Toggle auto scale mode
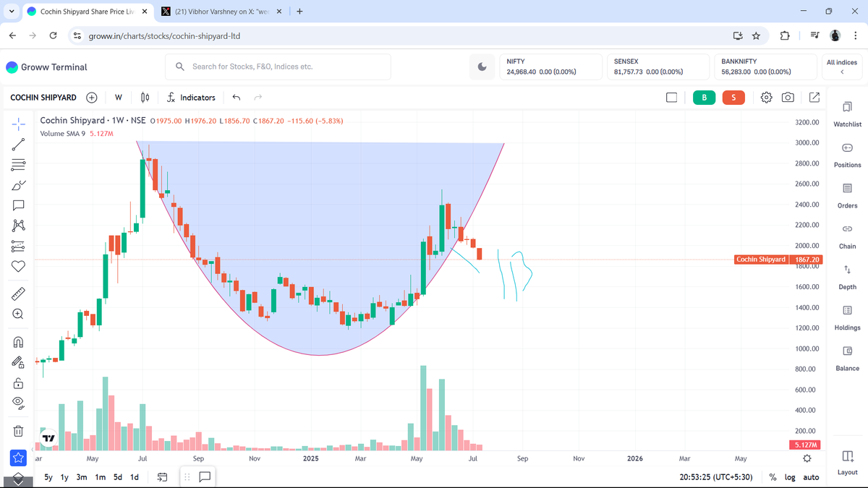868x488 pixels. click(811, 477)
